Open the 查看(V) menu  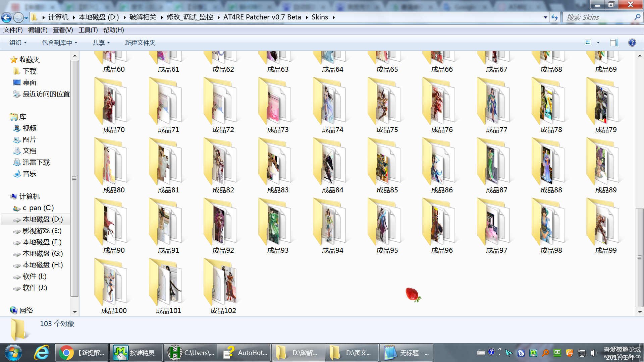[63, 30]
